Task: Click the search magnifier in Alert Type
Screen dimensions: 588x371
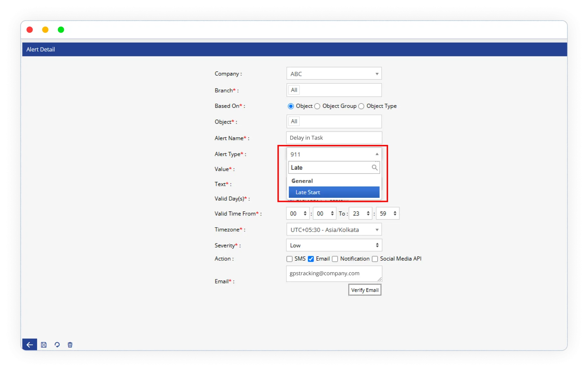Action: pos(375,168)
